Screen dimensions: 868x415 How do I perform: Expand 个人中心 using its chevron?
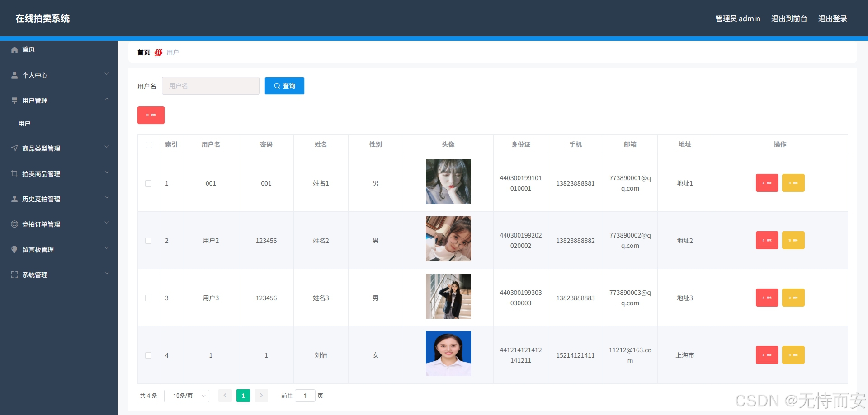(107, 74)
